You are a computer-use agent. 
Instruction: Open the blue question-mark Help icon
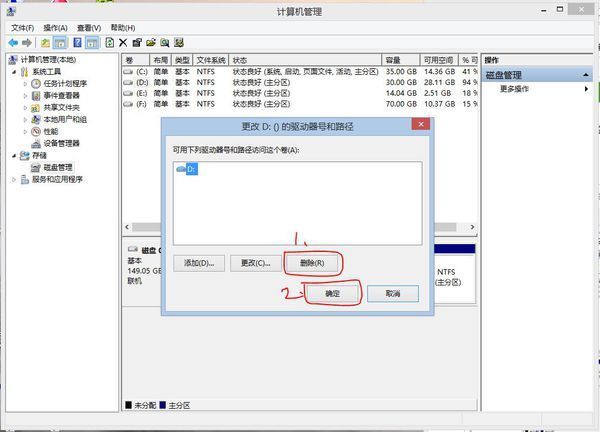tap(77, 42)
